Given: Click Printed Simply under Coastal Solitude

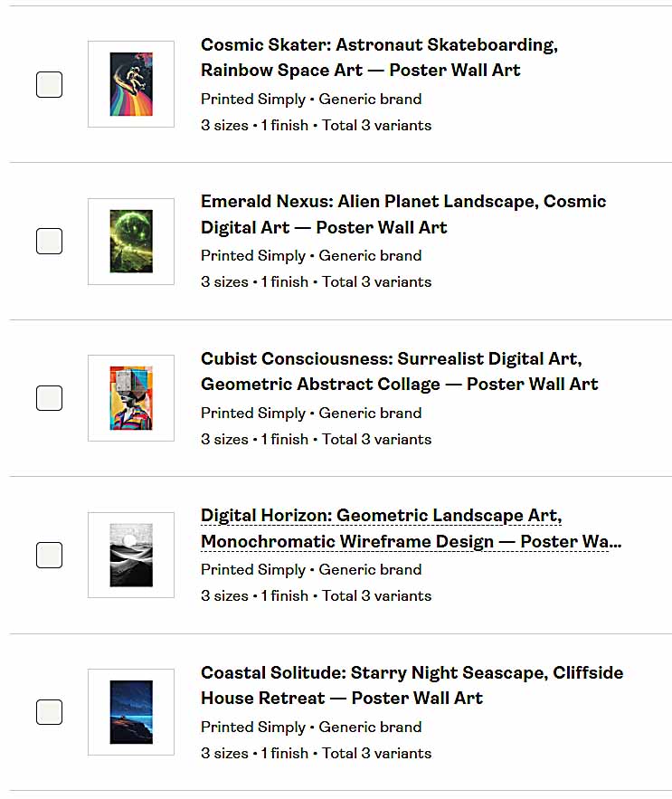Looking at the screenshot, I should (252, 727).
